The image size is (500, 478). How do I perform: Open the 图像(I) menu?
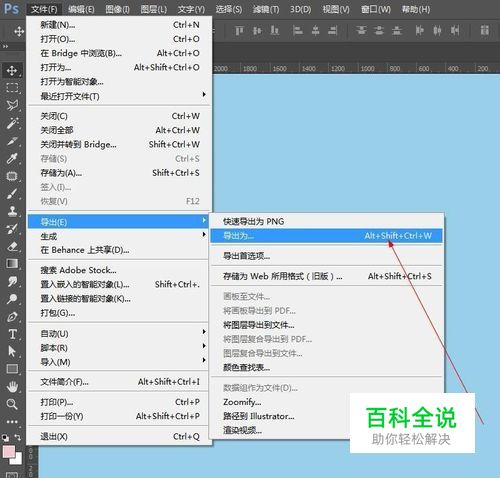117,9
